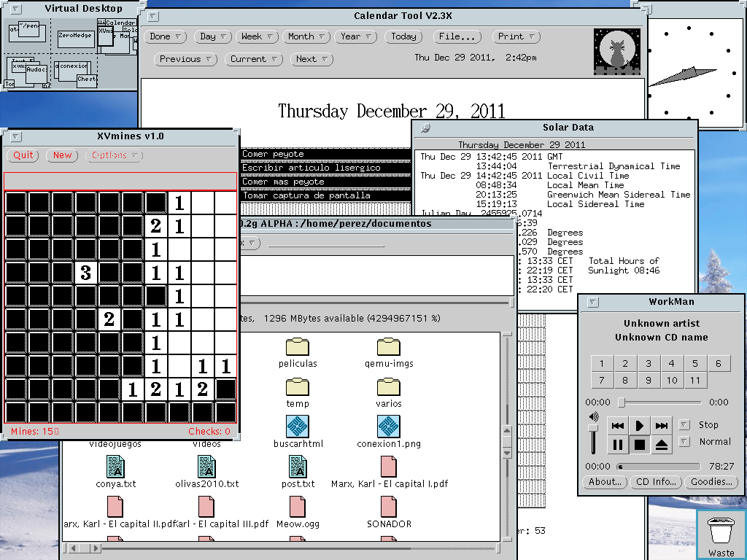The image size is (747, 560).
Task: Open the Year view menu button
Action: point(356,36)
